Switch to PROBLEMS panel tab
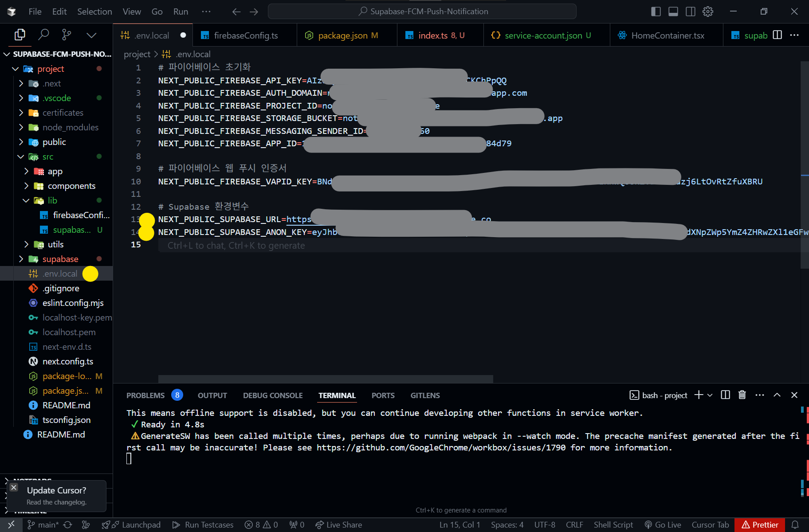This screenshot has height=532, width=809. pyautogui.click(x=145, y=395)
